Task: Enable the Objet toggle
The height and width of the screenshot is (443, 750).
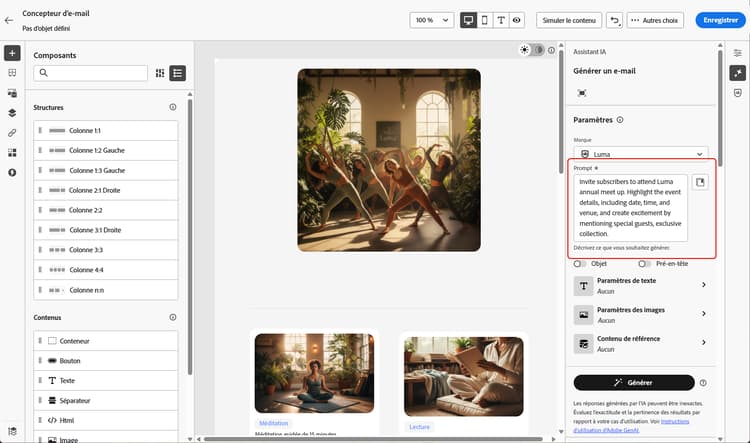Action: pos(580,264)
